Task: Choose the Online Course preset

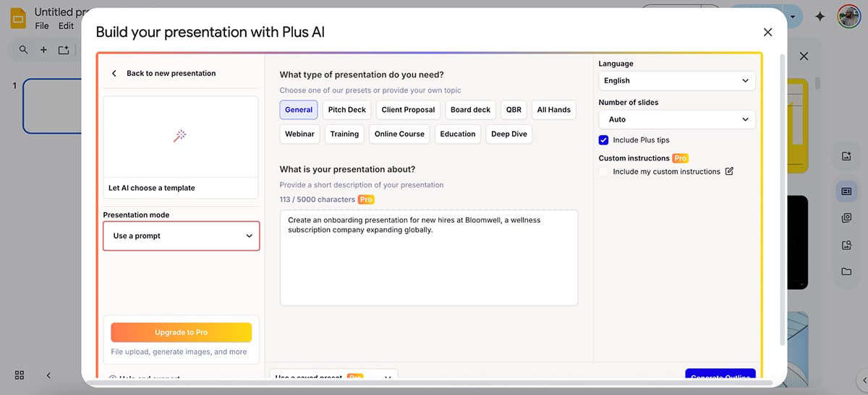Action: [x=399, y=134]
